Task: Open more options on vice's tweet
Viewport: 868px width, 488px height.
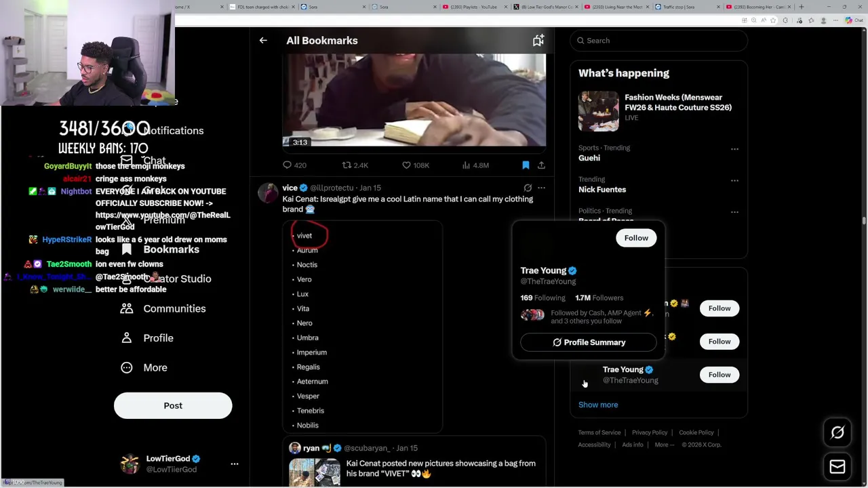Action: (x=541, y=188)
